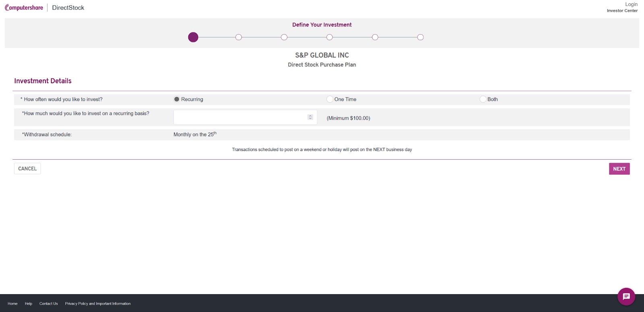Open Home in the footer
This screenshot has width=644, height=312.
point(12,304)
